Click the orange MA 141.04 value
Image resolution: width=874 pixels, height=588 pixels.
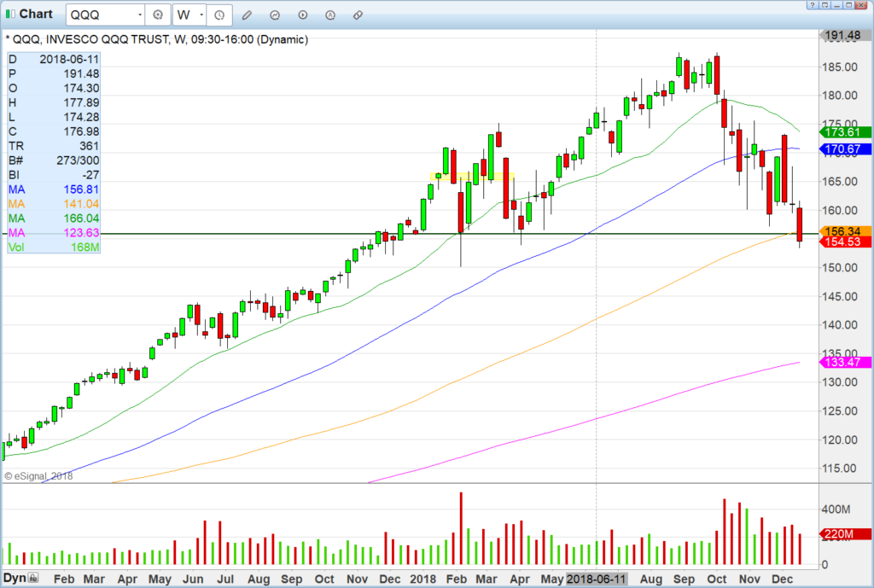pyautogui.click(x=81, y=204)
